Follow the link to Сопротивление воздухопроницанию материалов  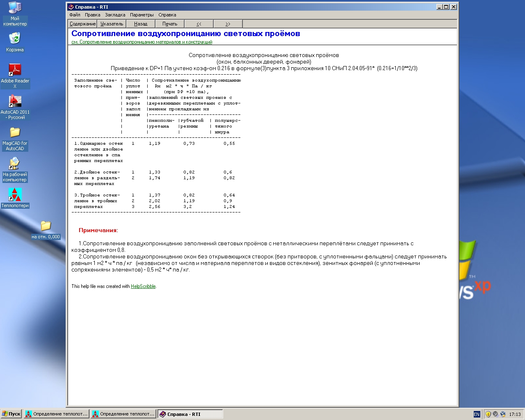(142, 42)
